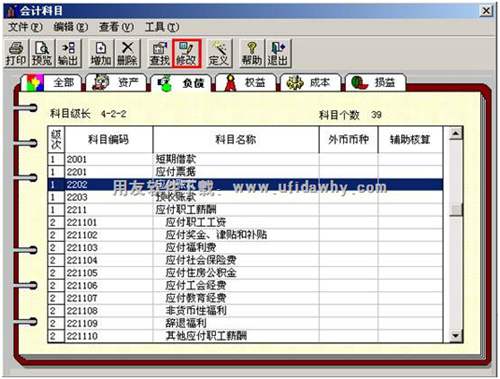The image size is (500, 379).
Task: Open 预览 (Preview) from the toolbar
Action: [42, 53]
